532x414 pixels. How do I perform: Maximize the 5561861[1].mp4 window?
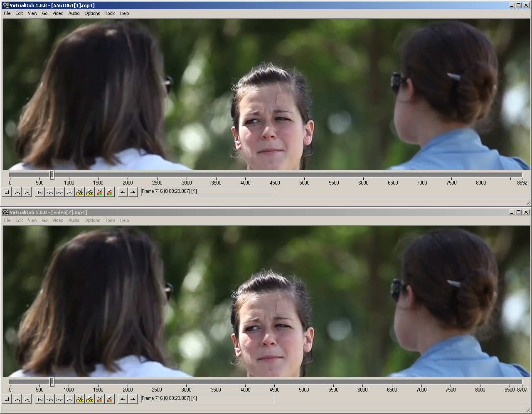pos(518,5)
